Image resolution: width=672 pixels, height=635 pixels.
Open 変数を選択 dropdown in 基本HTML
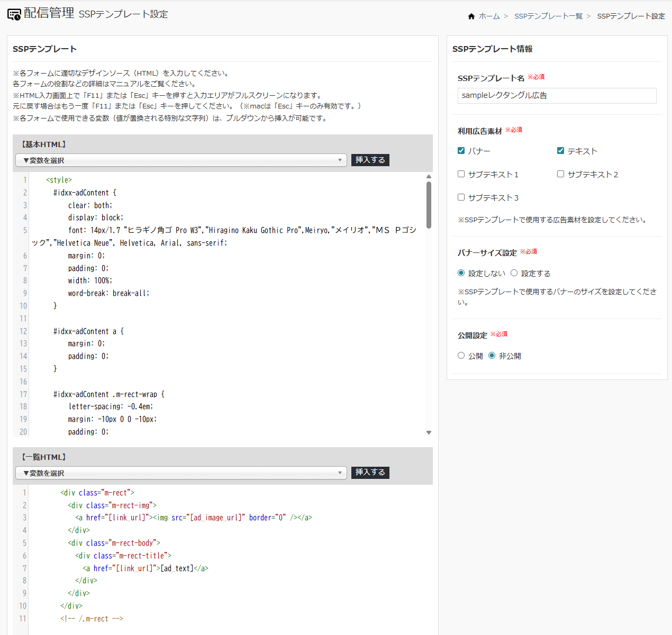coord(181,160)
